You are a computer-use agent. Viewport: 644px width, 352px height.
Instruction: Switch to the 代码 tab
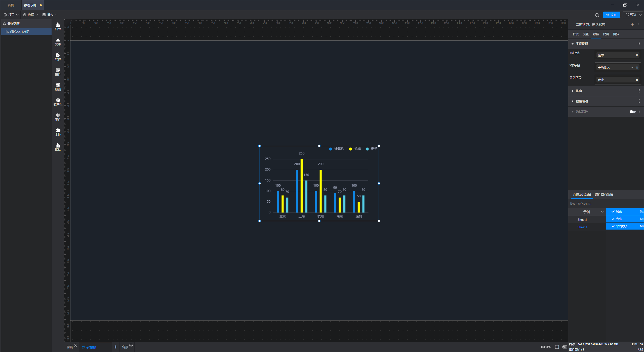[x=606, y=34]
